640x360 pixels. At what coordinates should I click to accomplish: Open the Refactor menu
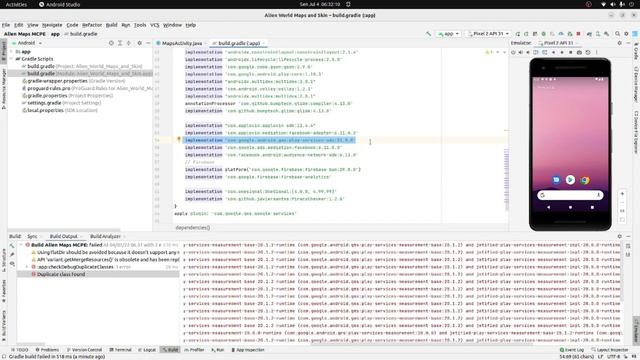pos(92,25)
